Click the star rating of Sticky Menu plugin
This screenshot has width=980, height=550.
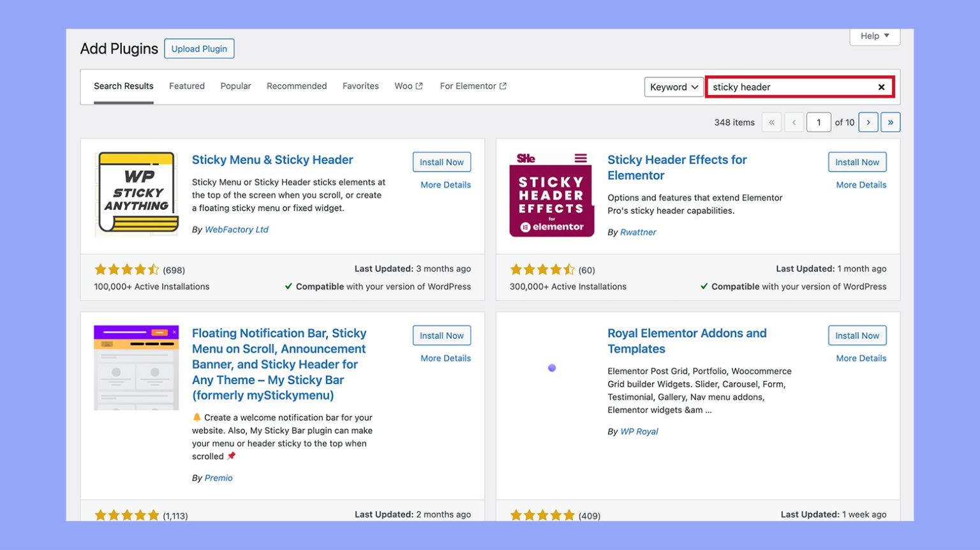tap(127, 269)
